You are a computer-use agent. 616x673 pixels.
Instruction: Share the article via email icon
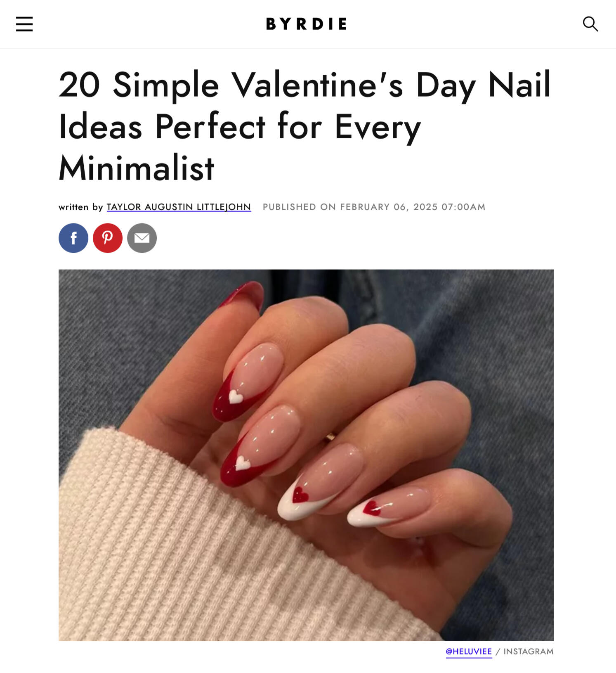pos(142,238)
